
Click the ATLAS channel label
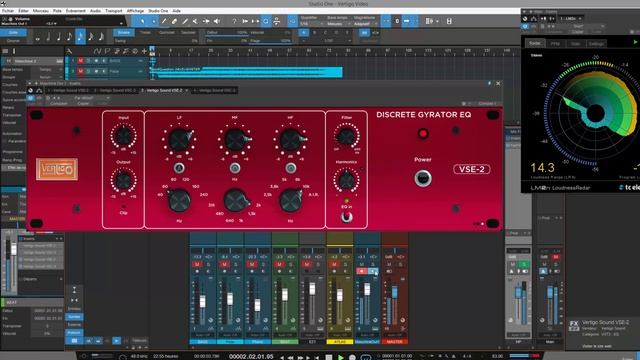pyautogui.click(x=340, y=342)
